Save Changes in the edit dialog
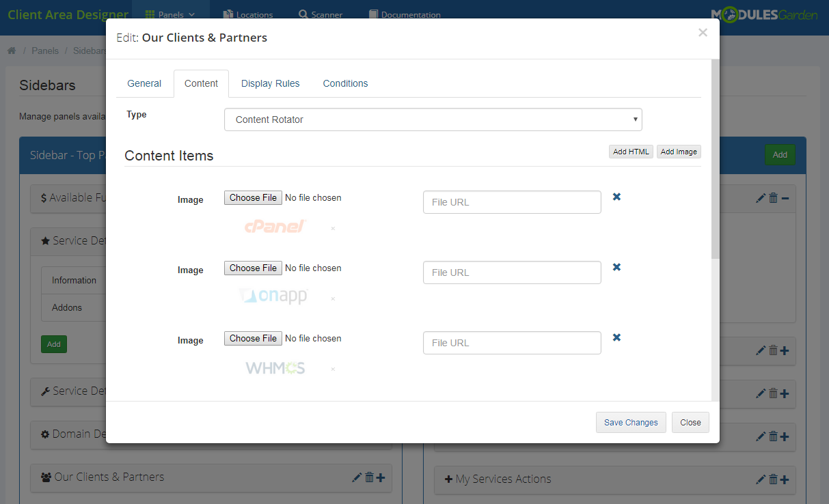 (x=631, y=423)
